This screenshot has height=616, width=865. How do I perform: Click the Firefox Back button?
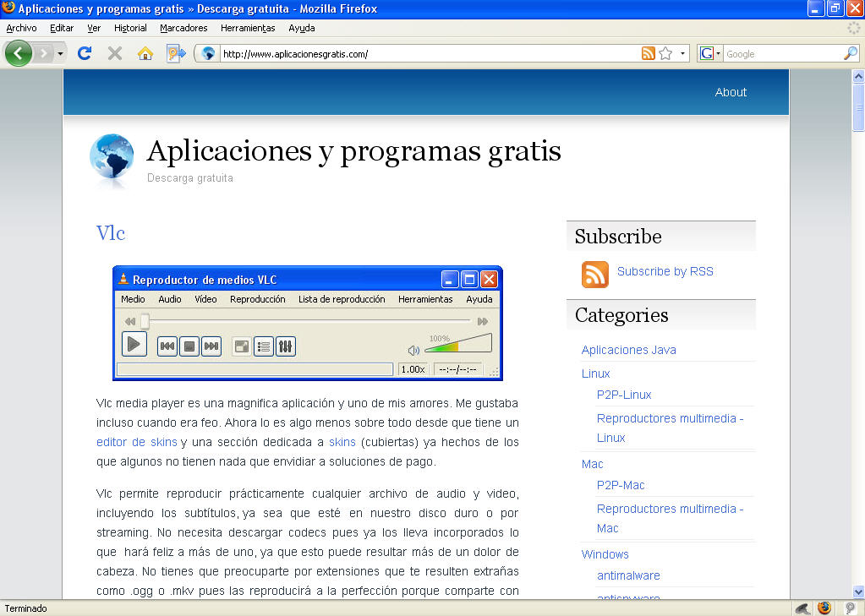point(19,53)
